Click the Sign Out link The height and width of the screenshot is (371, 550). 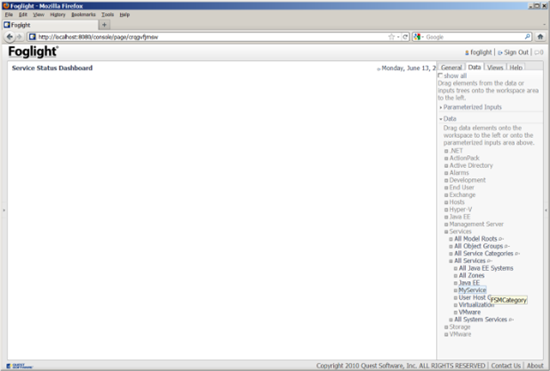click(516, 52)
